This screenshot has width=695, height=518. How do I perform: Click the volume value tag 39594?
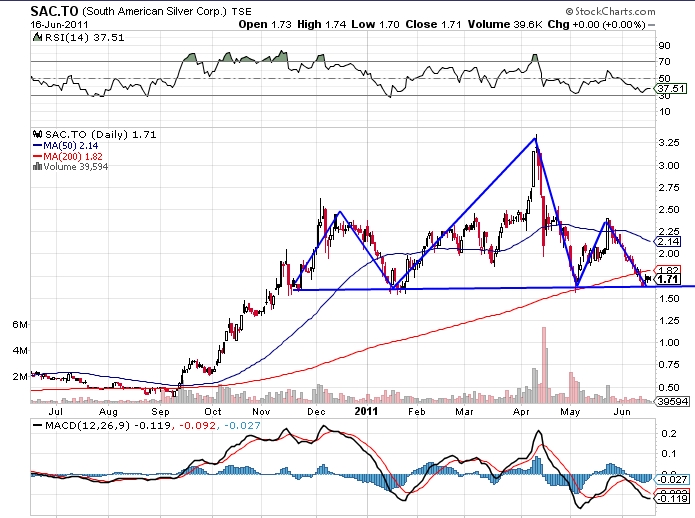(x=672, y=402)
